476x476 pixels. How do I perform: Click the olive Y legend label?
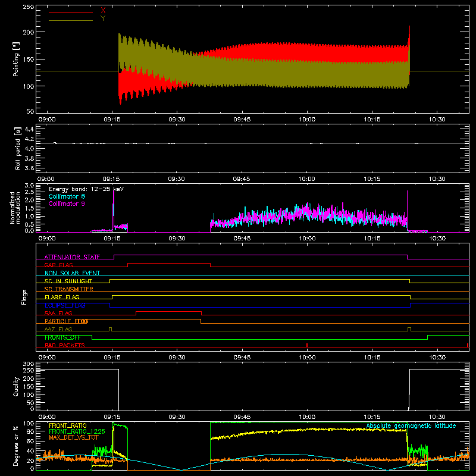coord(103,18)
